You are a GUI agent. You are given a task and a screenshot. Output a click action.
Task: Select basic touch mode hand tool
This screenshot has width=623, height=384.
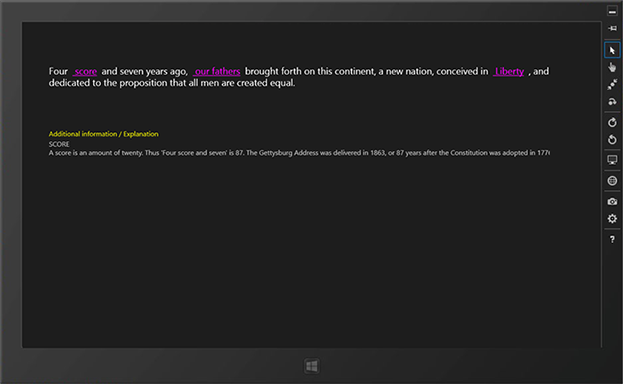tap(612, 67)
